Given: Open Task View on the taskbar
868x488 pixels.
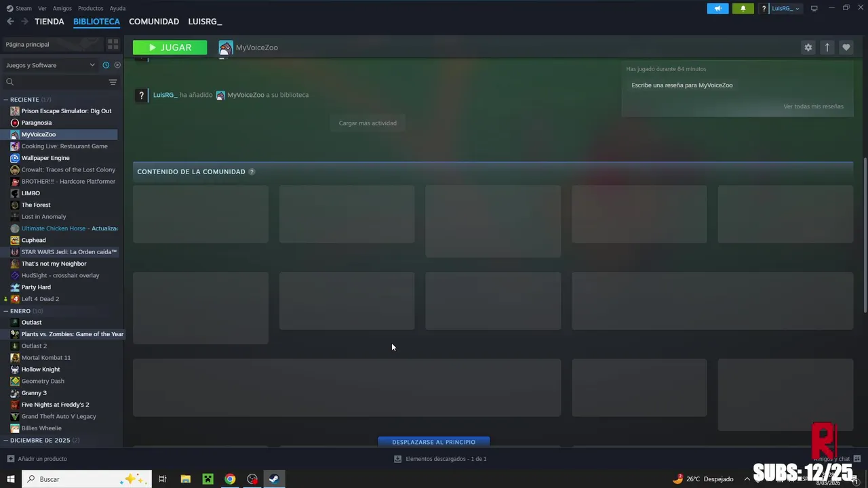Looking at the screenshot, I should tap(163, 479).
